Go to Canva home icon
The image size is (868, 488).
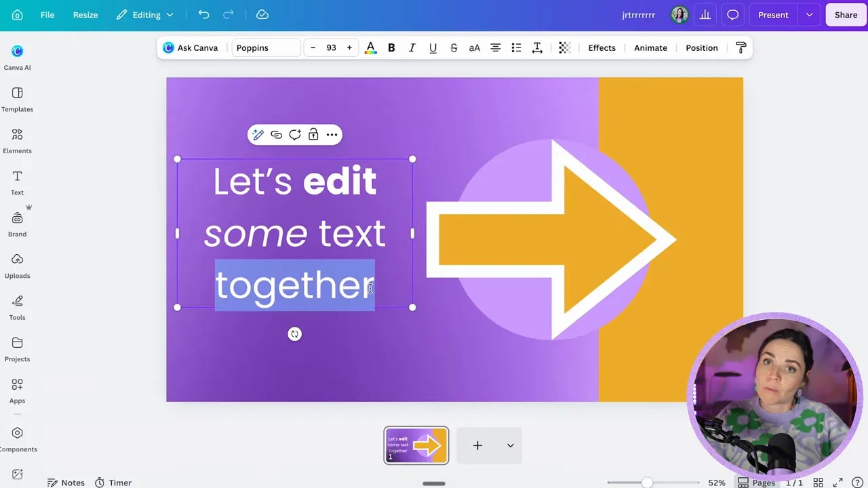(x=18, y=15)
